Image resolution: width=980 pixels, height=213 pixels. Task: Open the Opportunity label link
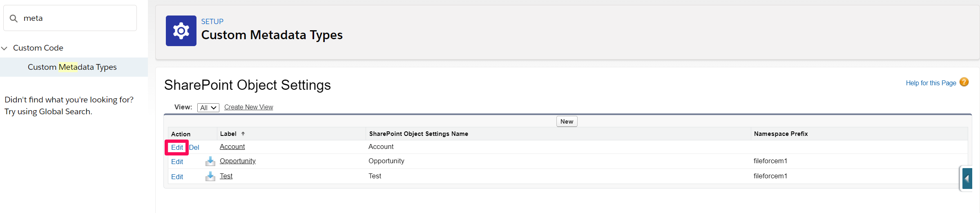[238, 161]
